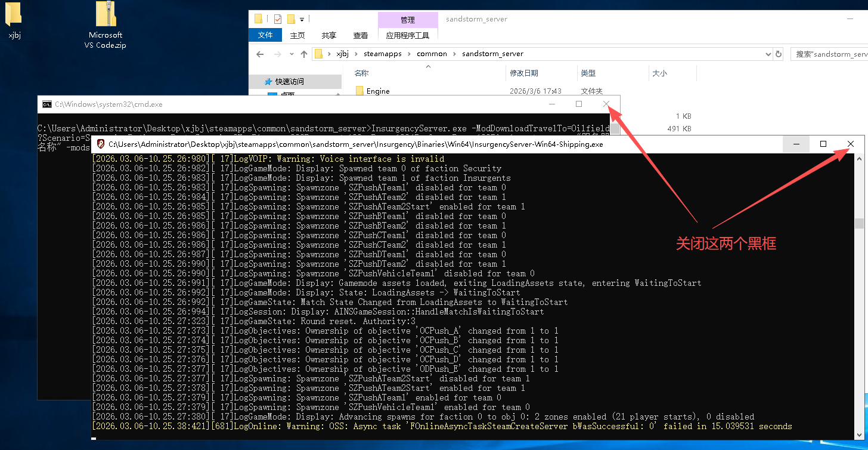Switch to the 查看 ribbon tab

(360, 35)
